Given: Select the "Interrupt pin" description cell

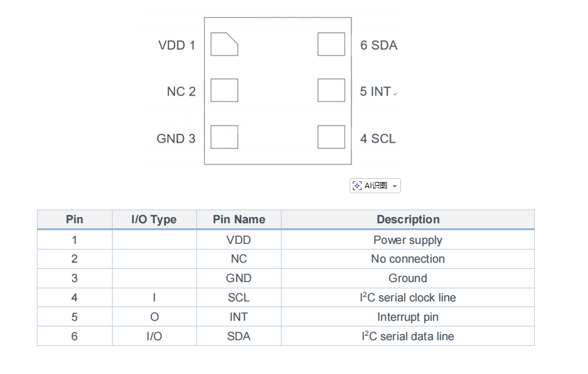Looking at the screenshot, I should tap(408, 317).
